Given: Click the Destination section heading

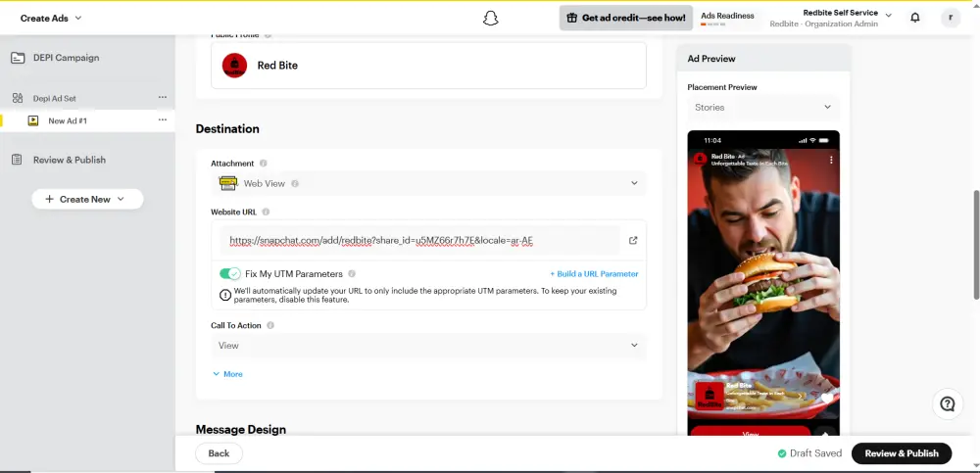Looking at the screenshot, I should pos(227,128).
